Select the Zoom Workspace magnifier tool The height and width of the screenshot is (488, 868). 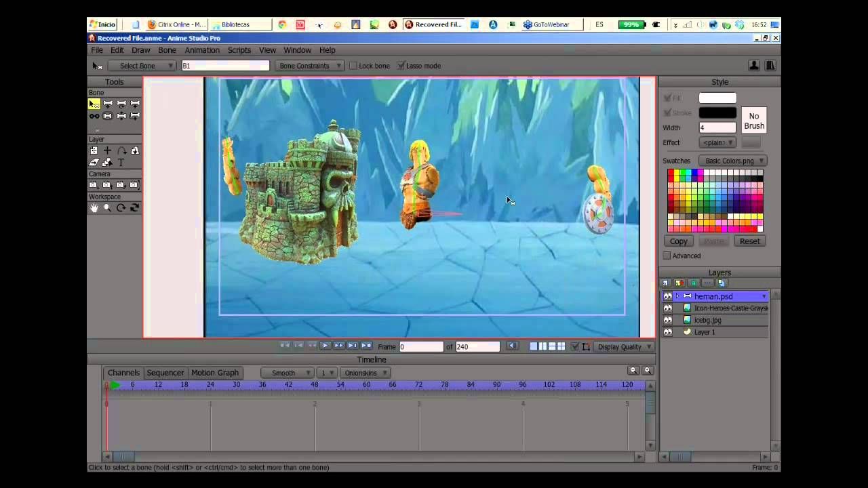(x=108, y=208)
